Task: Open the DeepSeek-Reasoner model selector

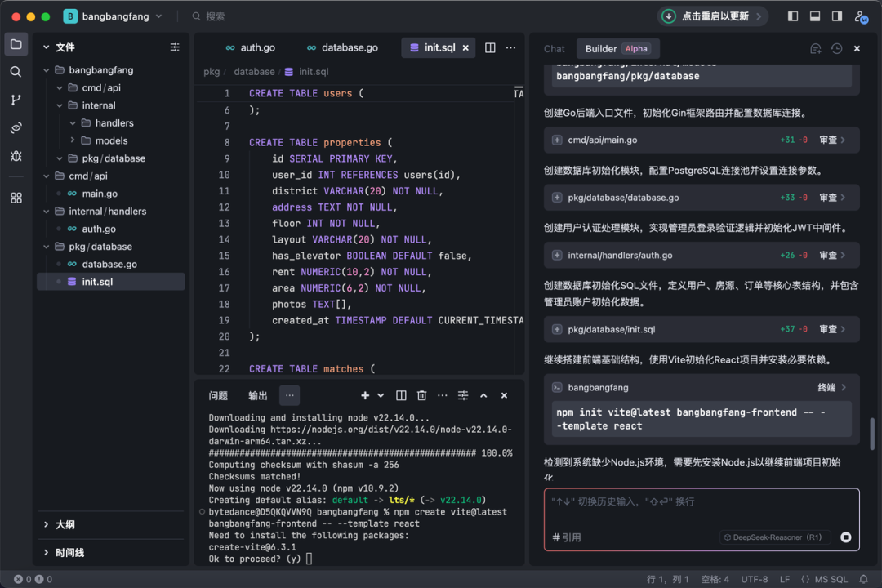Action: click(775, 537)
